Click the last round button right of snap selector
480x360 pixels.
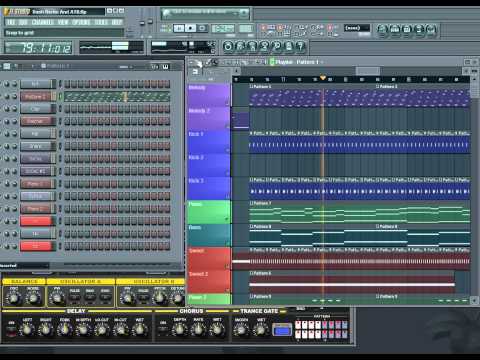pyautogui.click(x=431, y=30)
